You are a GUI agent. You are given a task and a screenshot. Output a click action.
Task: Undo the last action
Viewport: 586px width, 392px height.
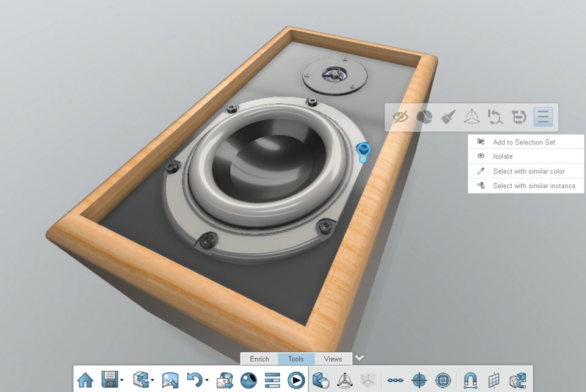coord(194,380)
